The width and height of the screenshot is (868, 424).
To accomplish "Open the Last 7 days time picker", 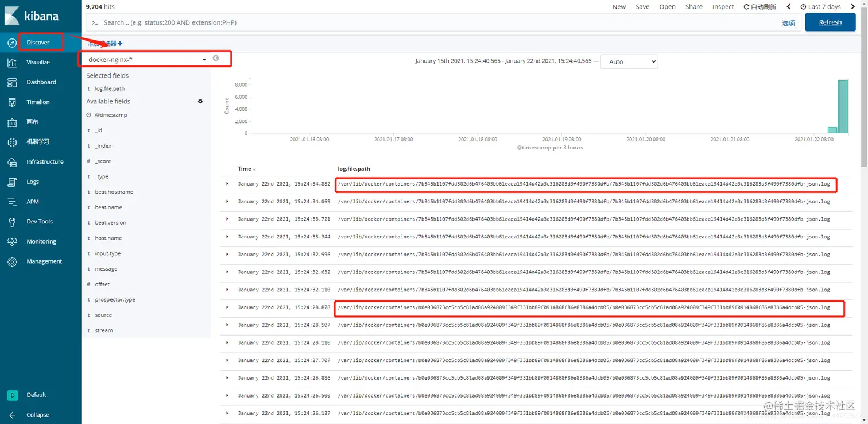I will [x=820, y=7].
